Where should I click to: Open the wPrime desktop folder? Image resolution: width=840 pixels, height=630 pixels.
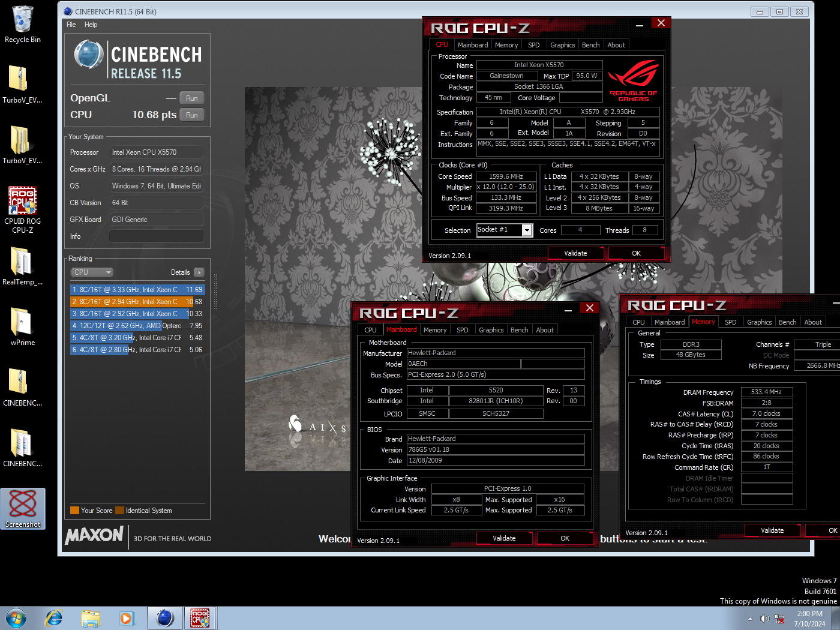(23, 326)
